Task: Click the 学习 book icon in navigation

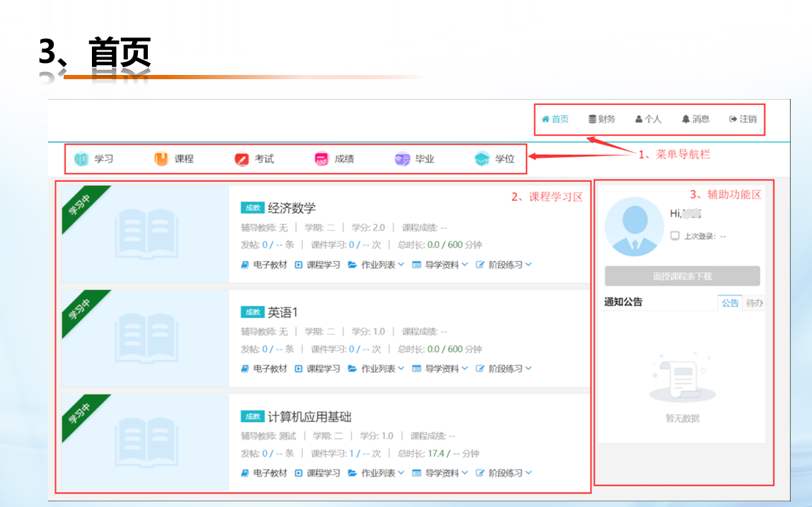Action: pyautogui.click(x=82, y=159)
